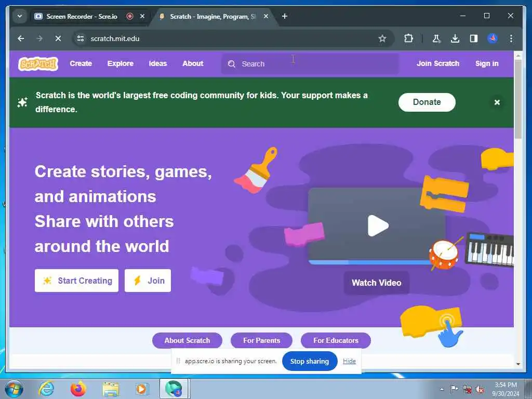Click Stop sharing button

coord(310,362)
